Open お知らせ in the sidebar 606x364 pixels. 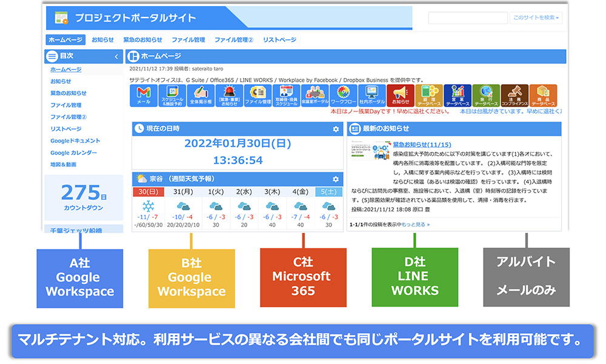tap(61, 82)
